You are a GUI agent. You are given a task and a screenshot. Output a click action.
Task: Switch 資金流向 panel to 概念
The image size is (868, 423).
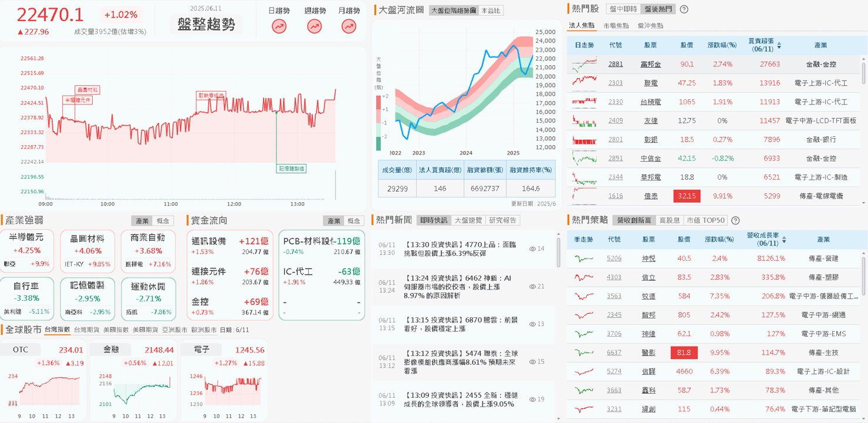coord(353,221)
